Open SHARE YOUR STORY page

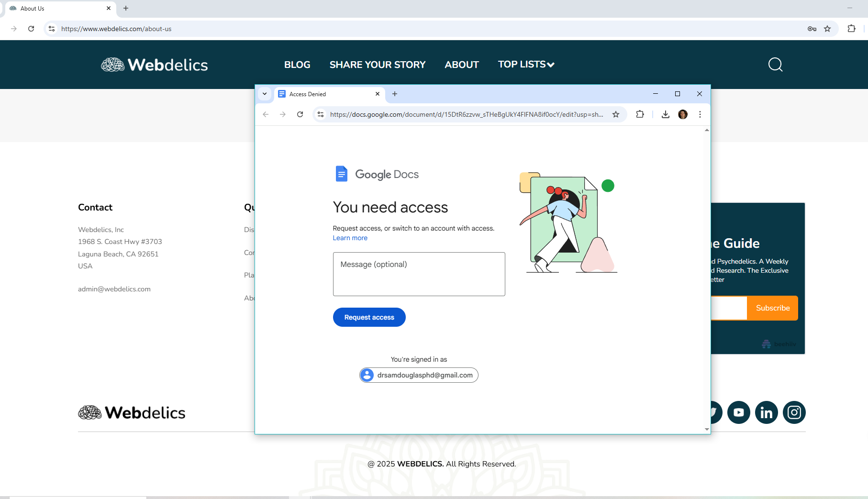pyautogui.click(x=378, y=65)
